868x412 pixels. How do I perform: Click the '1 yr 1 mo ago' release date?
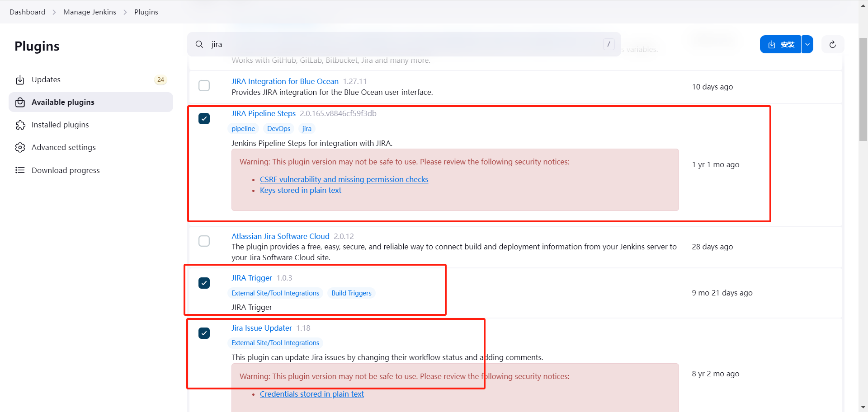pos(716,164)
